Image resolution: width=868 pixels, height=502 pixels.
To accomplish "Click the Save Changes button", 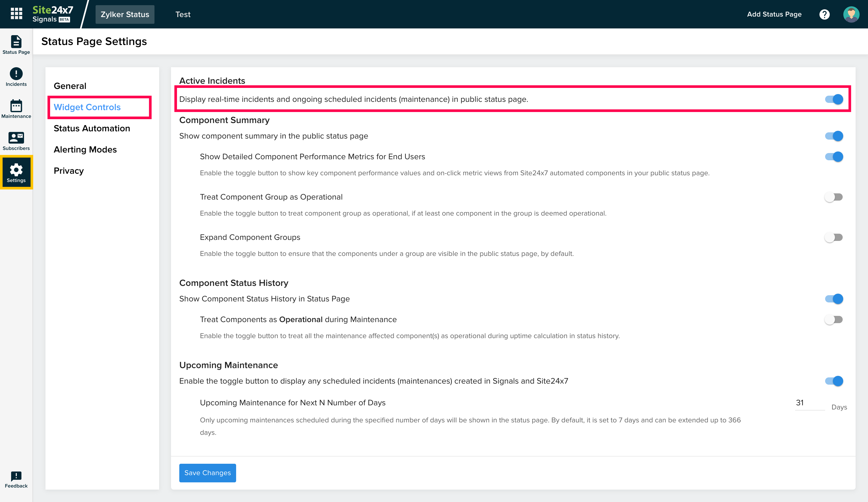I will coord(207,473).
